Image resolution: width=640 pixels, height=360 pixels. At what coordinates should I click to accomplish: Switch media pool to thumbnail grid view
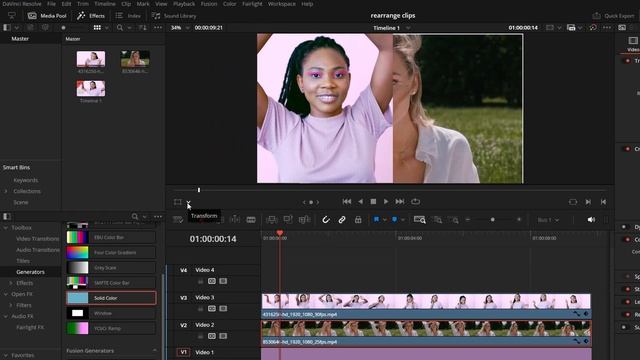point(97,28)
